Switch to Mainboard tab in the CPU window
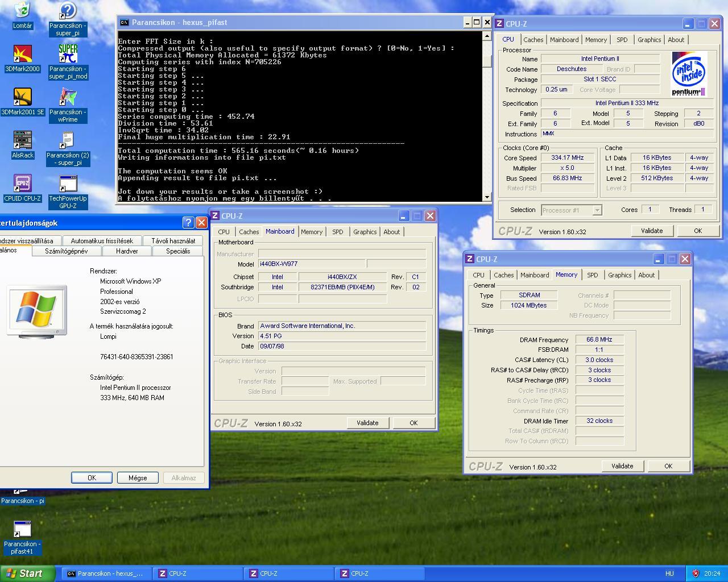 (x=564, y=40)
